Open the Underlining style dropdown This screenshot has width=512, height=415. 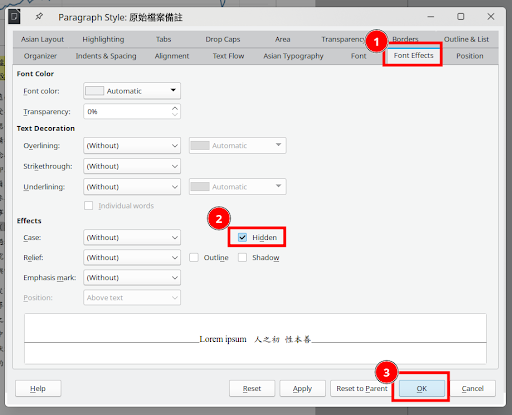[132, 187]
